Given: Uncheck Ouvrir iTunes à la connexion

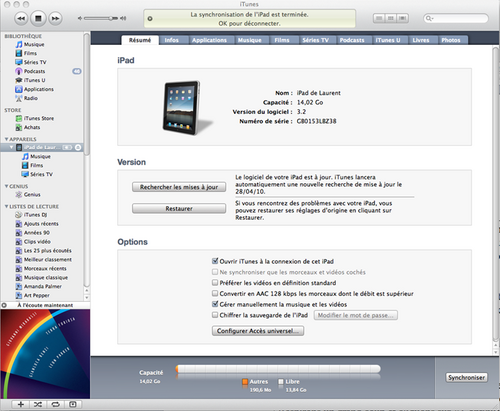Looking at the screenshot, I should [215, 261].
